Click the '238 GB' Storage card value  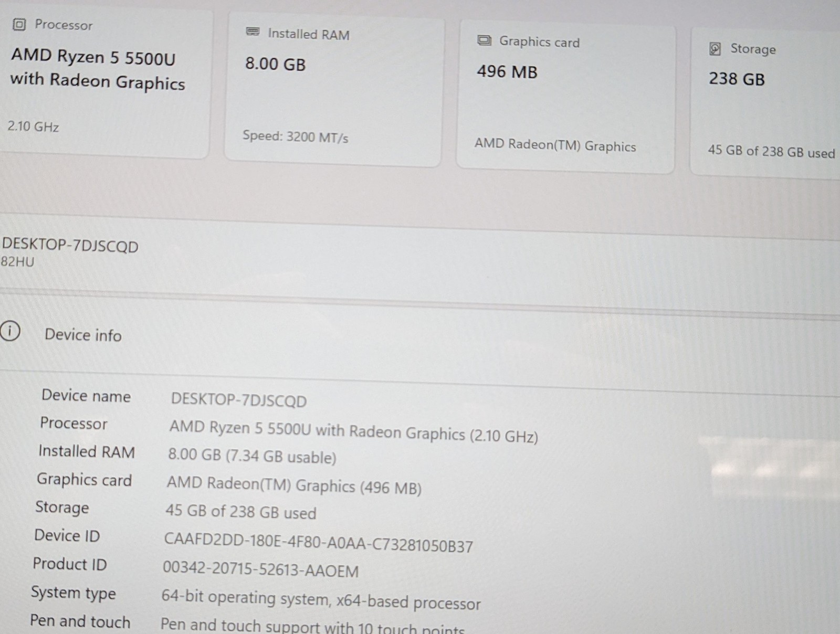click(x=737, y=79)
